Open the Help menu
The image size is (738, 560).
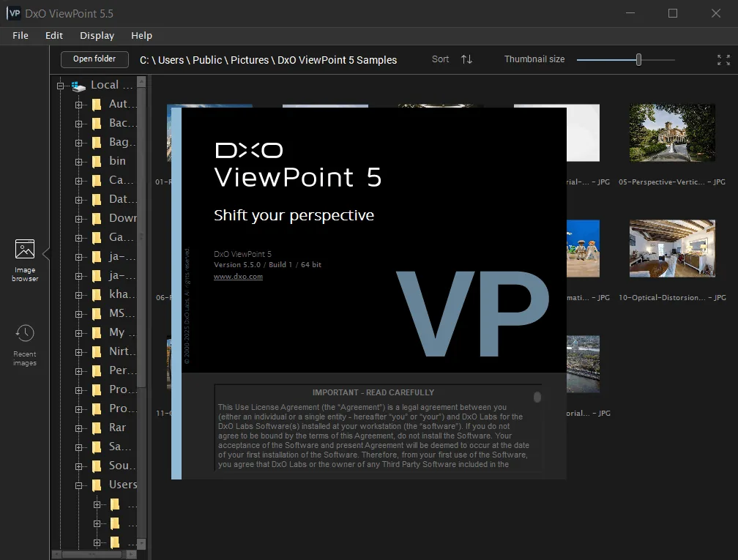pyautogui.click(x=142, y=36)
